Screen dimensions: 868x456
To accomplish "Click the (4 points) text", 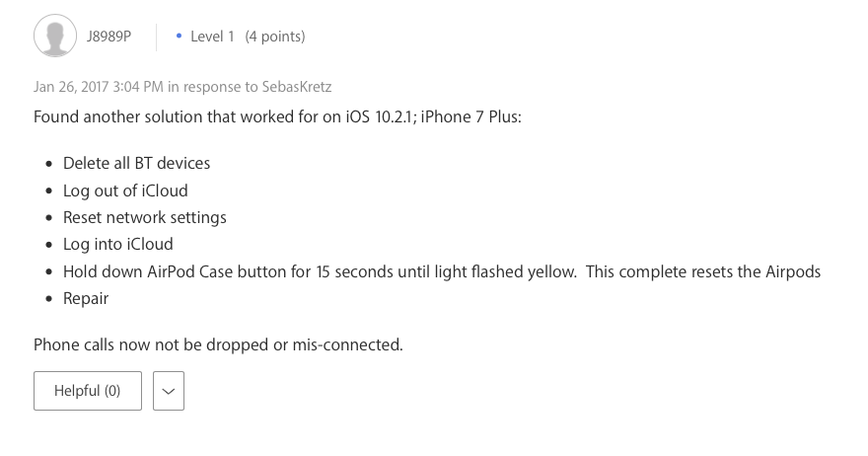I will 275,37.
